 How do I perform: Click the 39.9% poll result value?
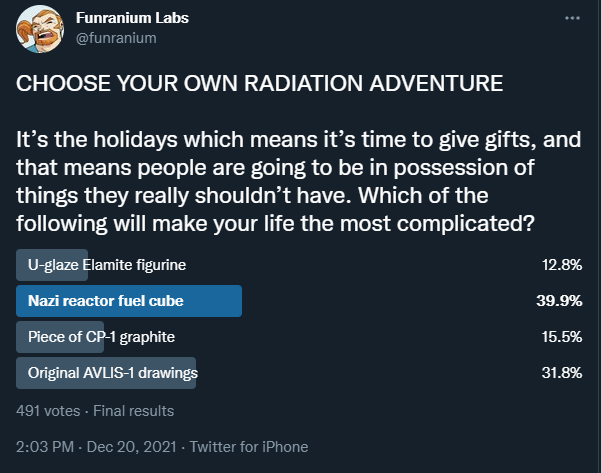coord(559,301)
